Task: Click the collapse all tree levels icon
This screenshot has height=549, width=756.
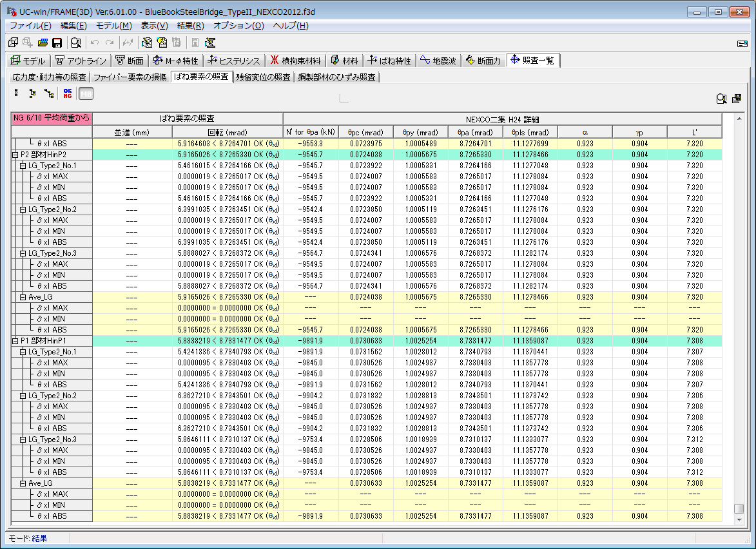Action: click(15, 94)
